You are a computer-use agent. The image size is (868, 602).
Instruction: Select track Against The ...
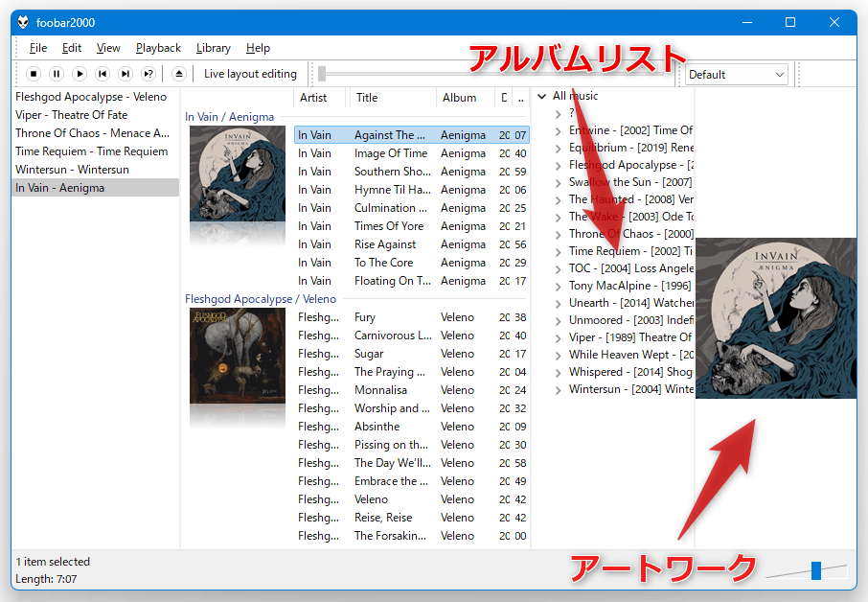(x=412, y=135)
